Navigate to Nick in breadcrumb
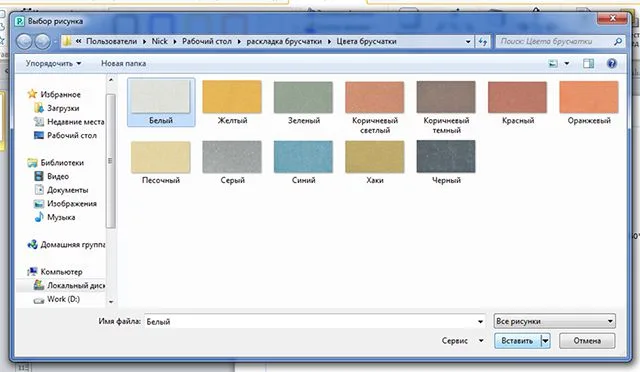The image size is (640, 372). pos(159,41)
